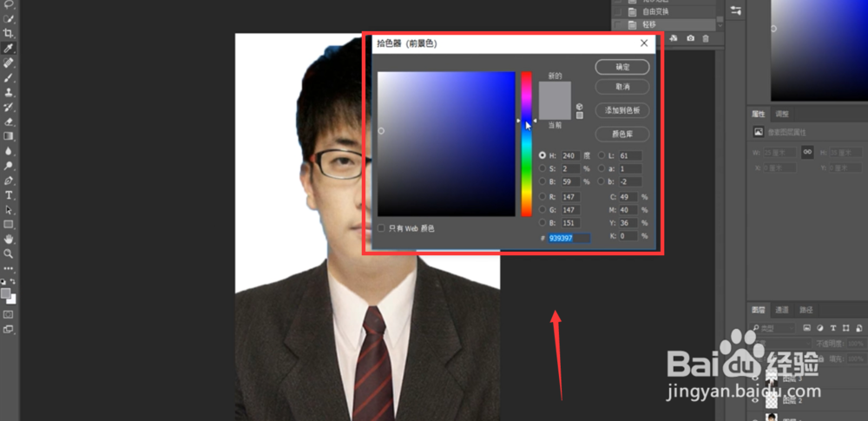
Task: Filter layers by shape layers icon
Action: tap(847, 328)
